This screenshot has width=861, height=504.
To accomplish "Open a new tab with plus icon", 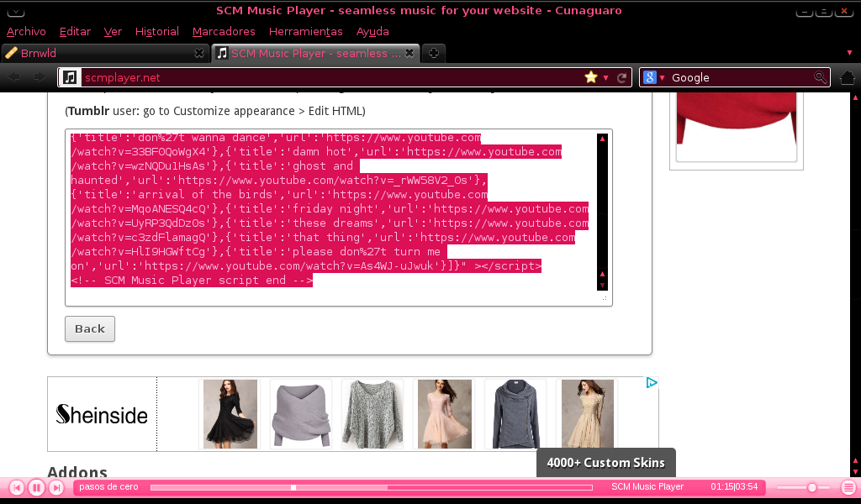I will click(433, 53).
